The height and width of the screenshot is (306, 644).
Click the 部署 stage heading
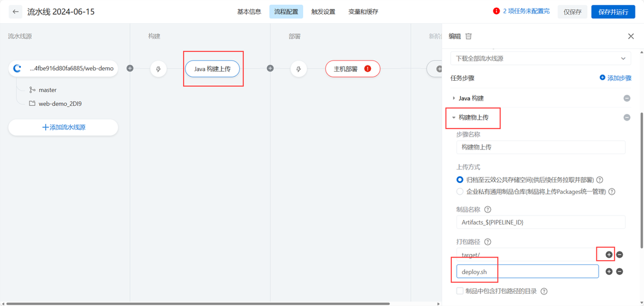(294, 36)
